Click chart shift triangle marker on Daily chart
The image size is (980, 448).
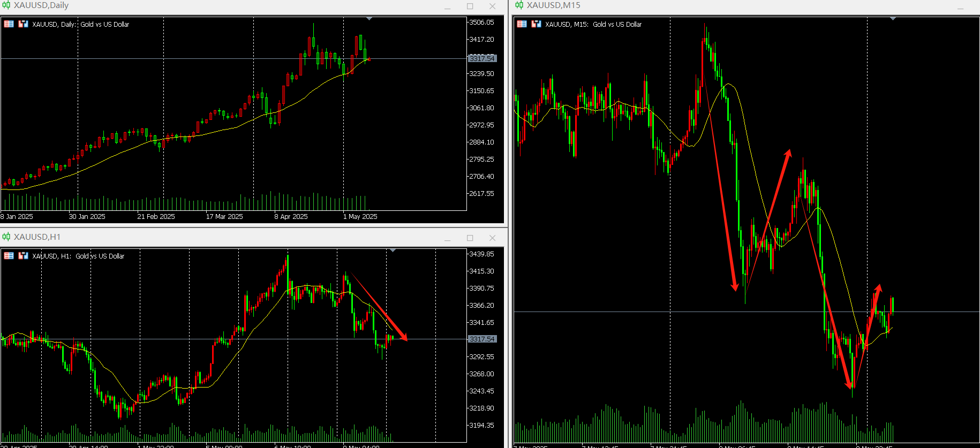pyautogui.click(x=369, y=19)
